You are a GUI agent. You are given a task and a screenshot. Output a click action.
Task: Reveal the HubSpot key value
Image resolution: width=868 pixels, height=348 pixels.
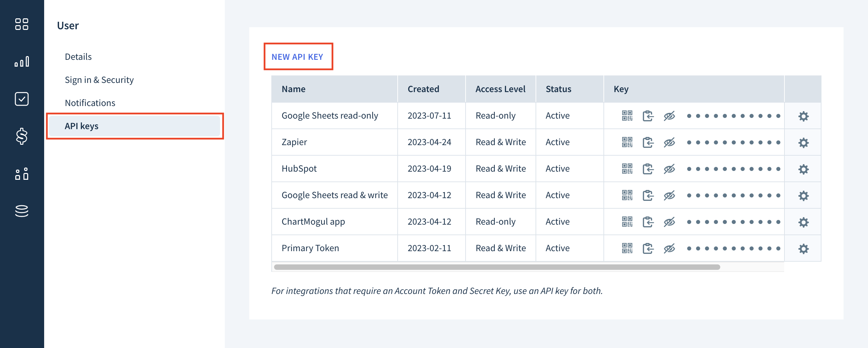click(669, 169)
